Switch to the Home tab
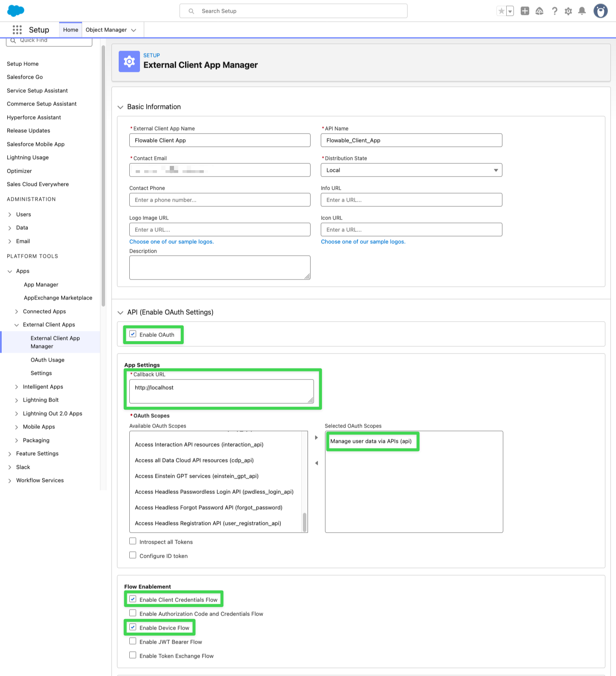This screenshot has height=676, width=616. 71,30
